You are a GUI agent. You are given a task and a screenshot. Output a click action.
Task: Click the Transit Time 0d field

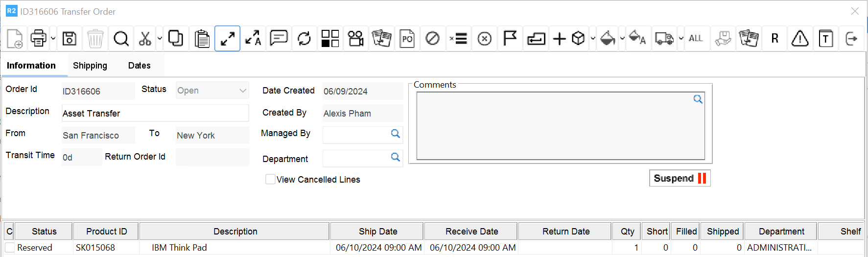(x=82, y=157)
